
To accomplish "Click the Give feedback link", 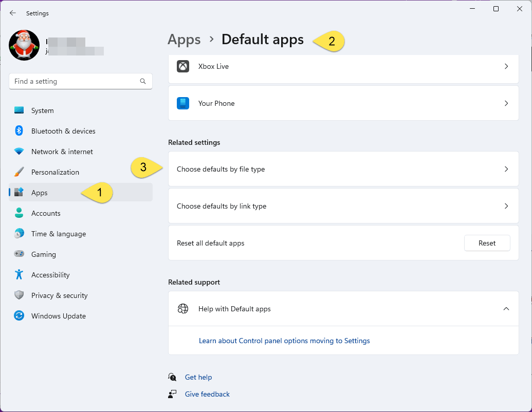I will click(x=207, y=394).
